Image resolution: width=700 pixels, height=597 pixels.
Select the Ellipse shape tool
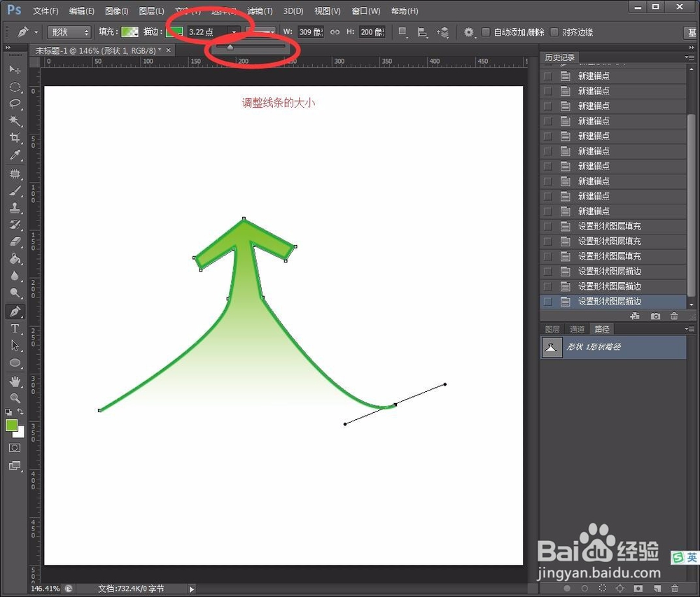[x=15, y=363]
